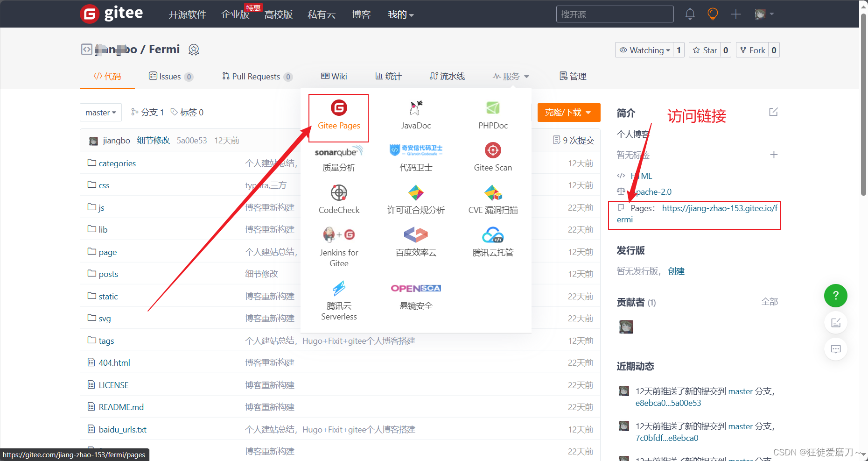Screen dimensions: 868x461
Task: Open Jenkins for Gitee service
Action: click(339, 248)
